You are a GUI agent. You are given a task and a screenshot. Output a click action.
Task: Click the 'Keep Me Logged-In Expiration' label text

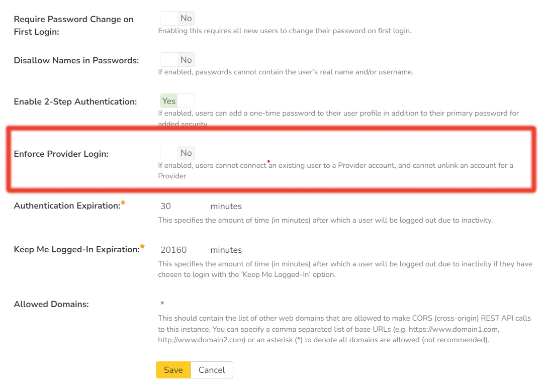click(76, 250)
